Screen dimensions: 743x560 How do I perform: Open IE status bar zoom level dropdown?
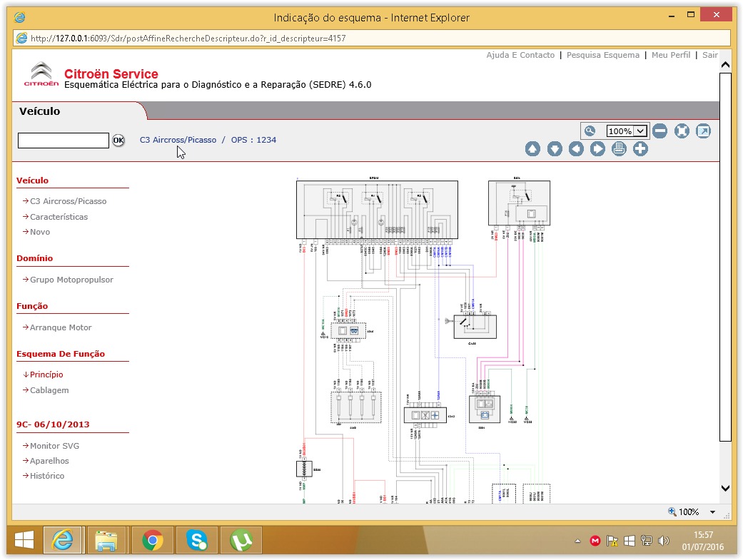pyautogui.click(x=712, y=512)
